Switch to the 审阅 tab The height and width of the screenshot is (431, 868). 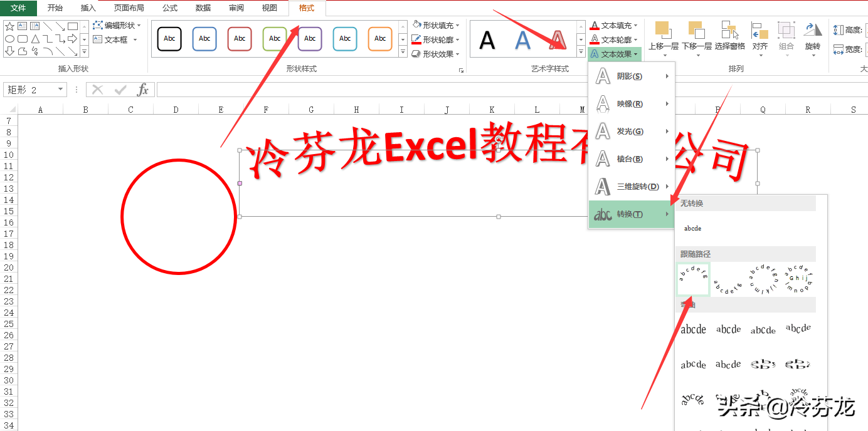236,8
